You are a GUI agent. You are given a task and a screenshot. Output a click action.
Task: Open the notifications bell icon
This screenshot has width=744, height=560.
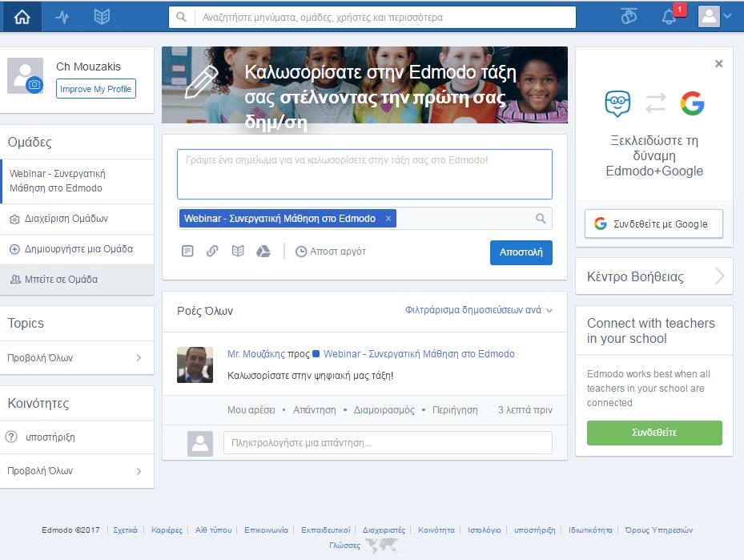pos(669,17)
